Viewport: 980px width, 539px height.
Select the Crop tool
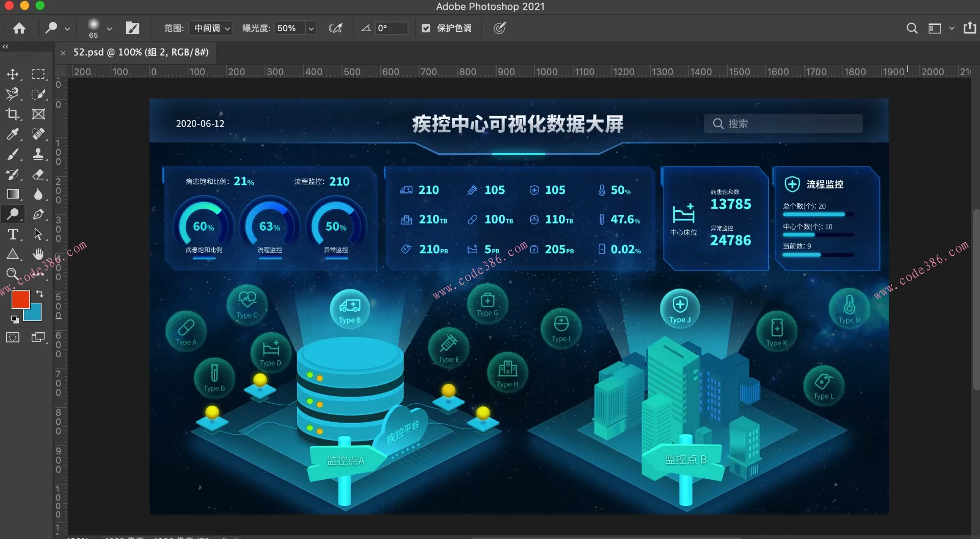(x=13, y=114)
